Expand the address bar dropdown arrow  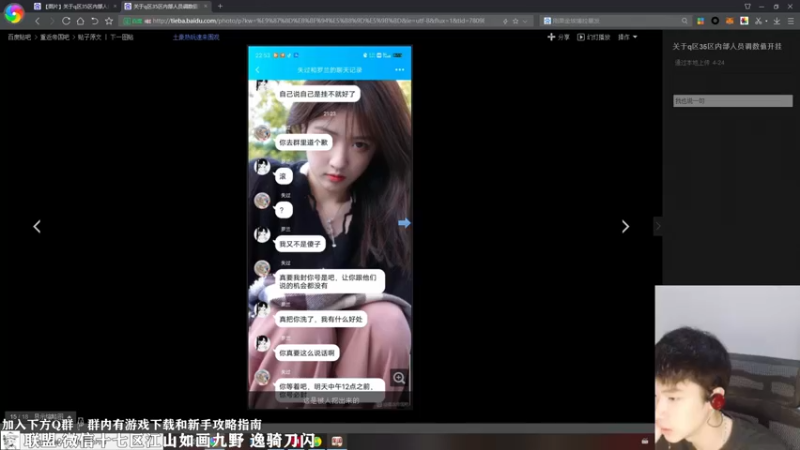tap(525, 21)
